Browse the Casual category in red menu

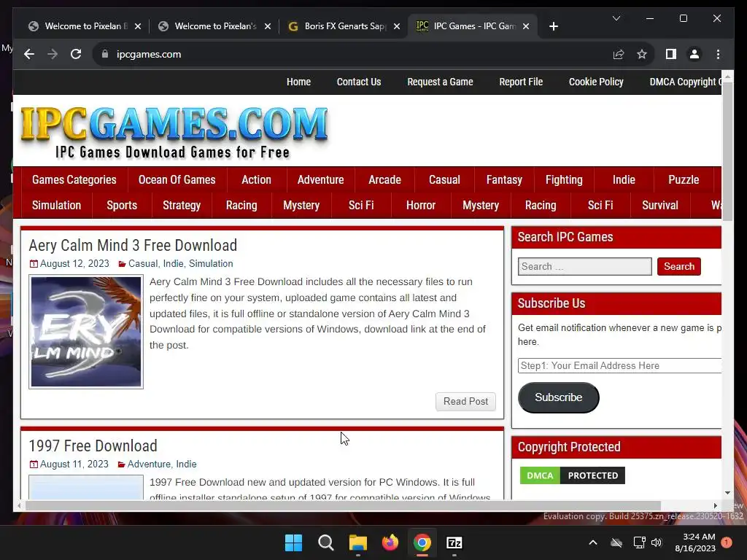coord(444,179)
